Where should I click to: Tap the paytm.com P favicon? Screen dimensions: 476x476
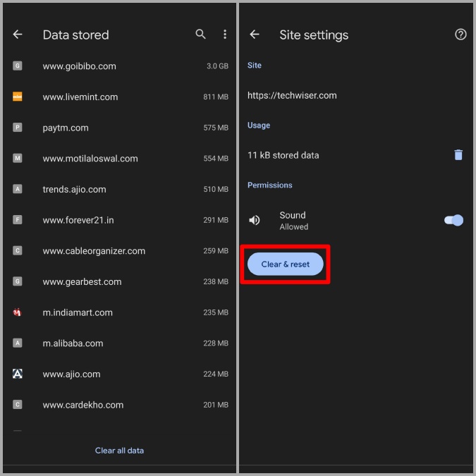point(18,127)
